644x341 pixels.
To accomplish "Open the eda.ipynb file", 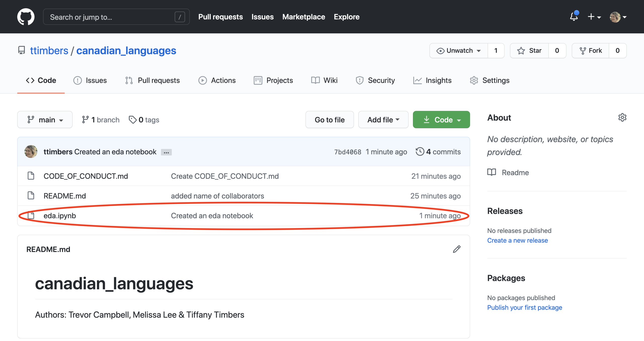I will tap(60, 216).
